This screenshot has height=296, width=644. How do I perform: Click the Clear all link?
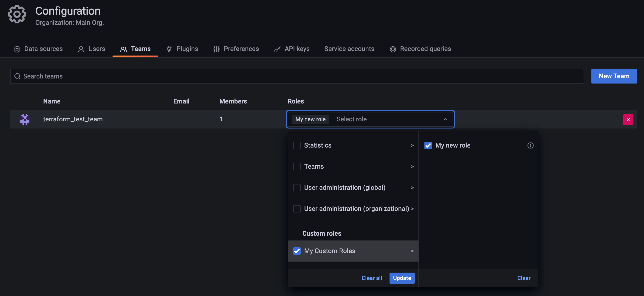tap(372, 278)
